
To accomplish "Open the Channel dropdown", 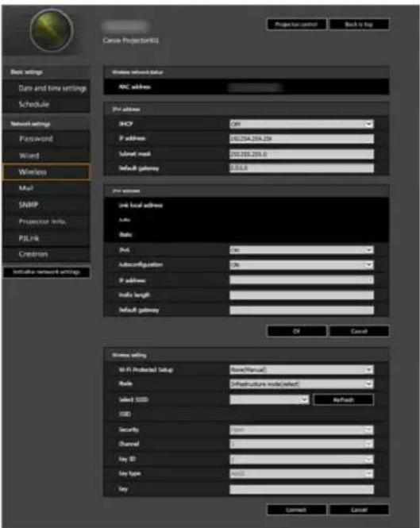I will tap(302, 444).
